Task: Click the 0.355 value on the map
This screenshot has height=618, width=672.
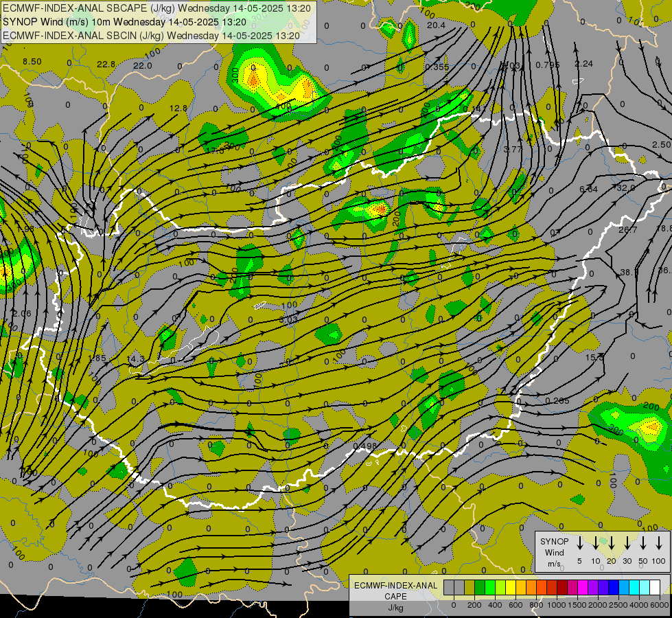Action: click(x=437, y=67)
